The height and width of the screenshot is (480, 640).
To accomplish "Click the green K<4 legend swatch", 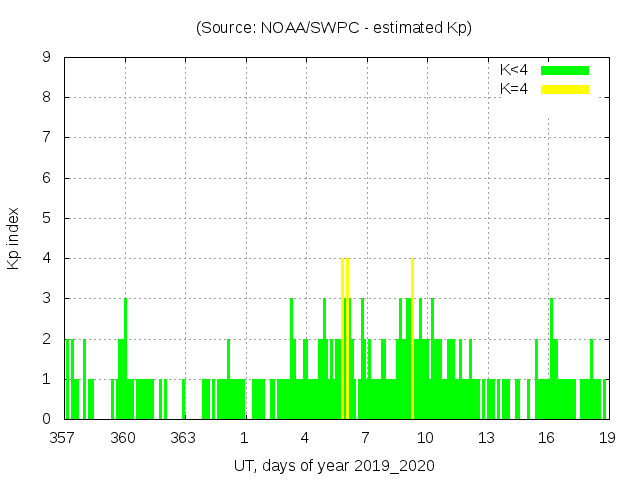I will 565,70.
